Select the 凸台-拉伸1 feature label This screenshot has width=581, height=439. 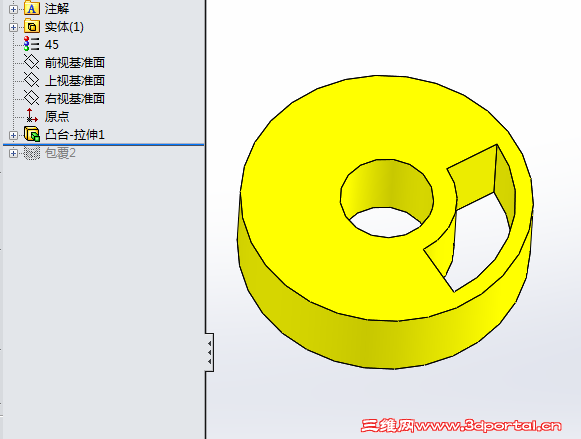75,134
